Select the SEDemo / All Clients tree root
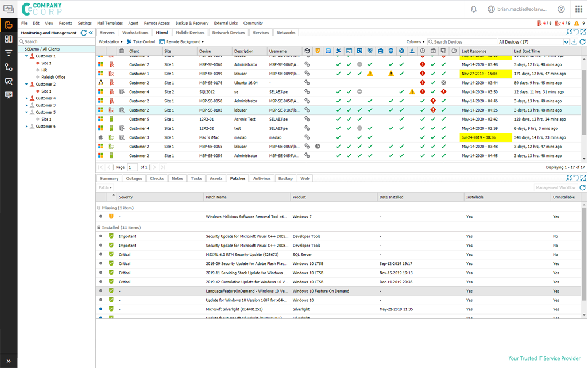 click(56, 49)
